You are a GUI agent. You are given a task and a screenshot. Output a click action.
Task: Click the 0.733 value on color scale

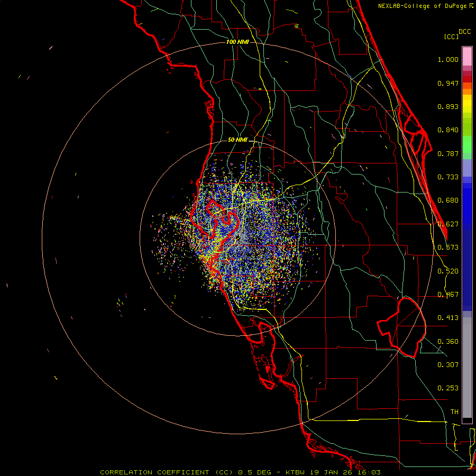coord(448,177)
